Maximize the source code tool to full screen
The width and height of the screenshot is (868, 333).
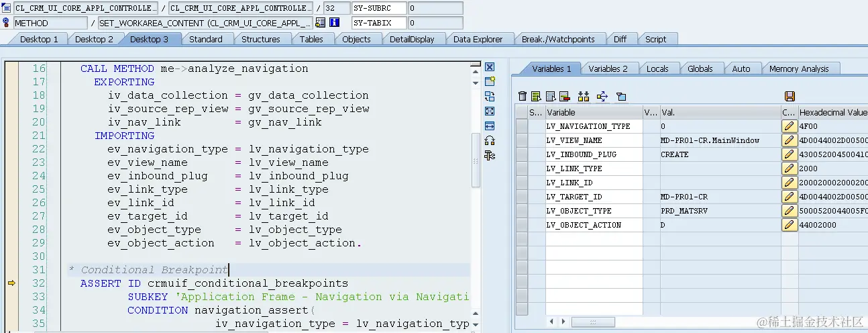[490, 111]
